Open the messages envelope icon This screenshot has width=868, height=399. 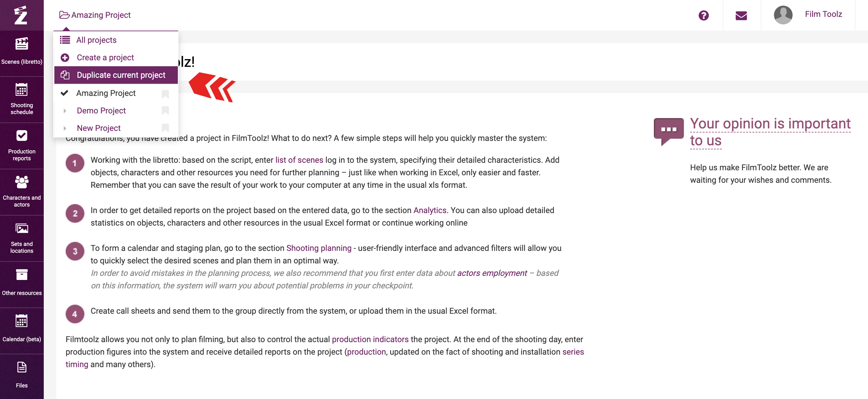click(x=741, y=16)
